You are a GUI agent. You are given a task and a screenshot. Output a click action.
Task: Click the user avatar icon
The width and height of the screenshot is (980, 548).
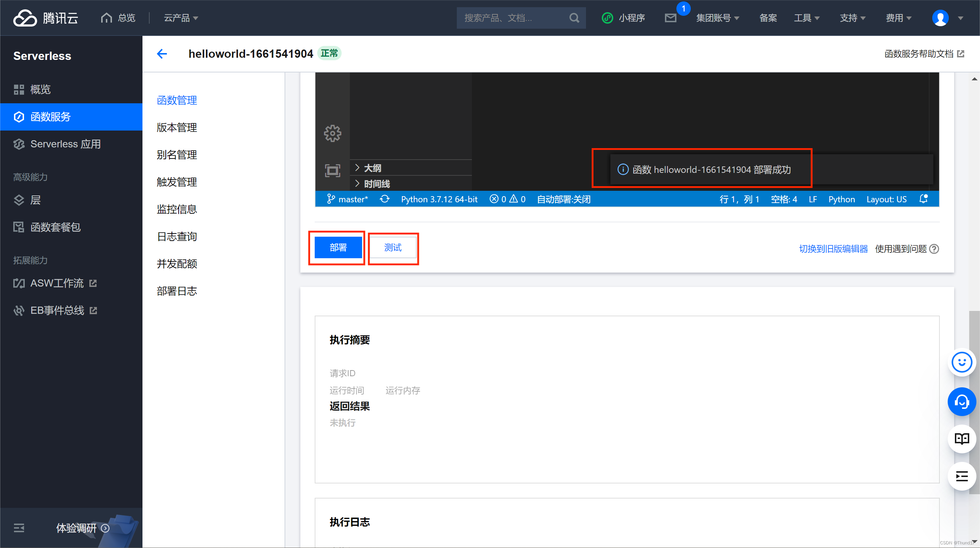(940, 18)
